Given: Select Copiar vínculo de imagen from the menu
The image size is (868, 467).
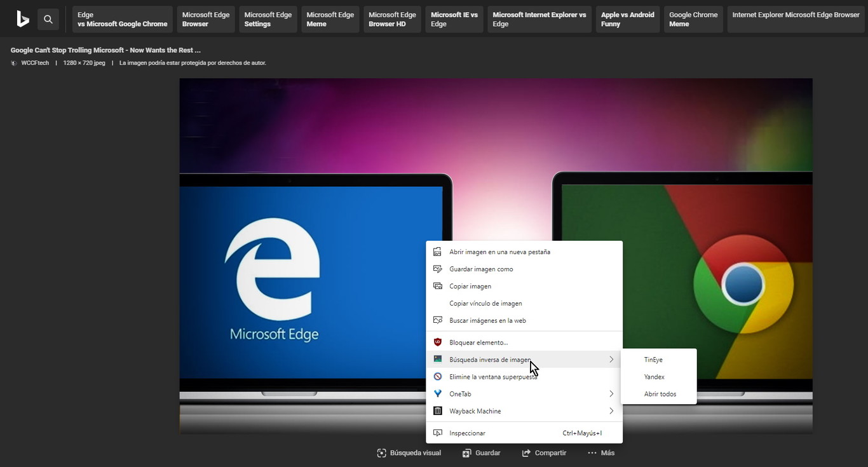Looking at the screenshot, I should point(485,303).
